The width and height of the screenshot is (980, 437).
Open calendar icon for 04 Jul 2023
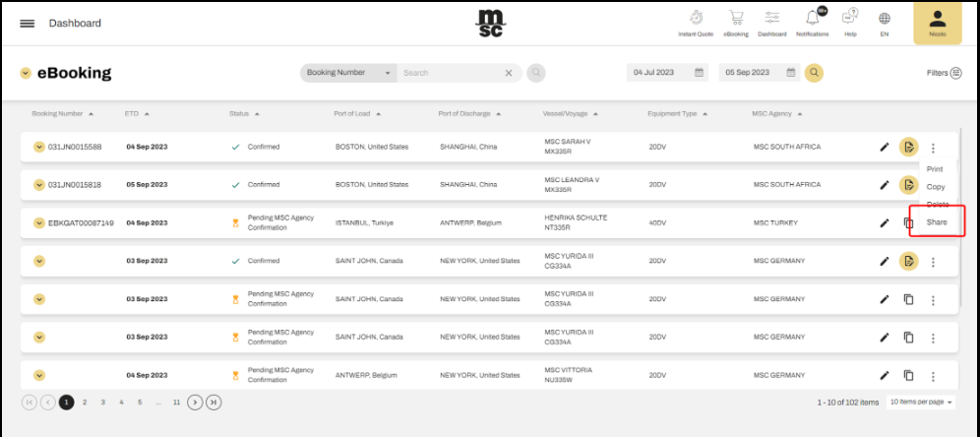tap(699, 73)
